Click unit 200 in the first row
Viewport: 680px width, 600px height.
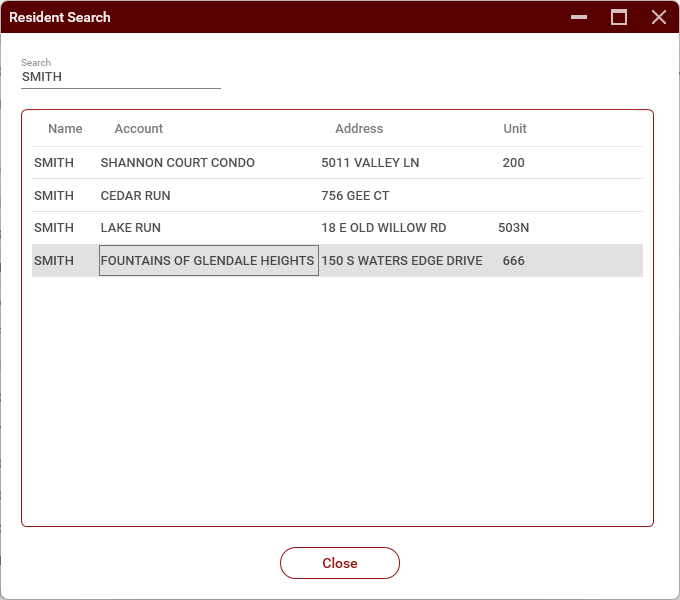click(514, 163)
